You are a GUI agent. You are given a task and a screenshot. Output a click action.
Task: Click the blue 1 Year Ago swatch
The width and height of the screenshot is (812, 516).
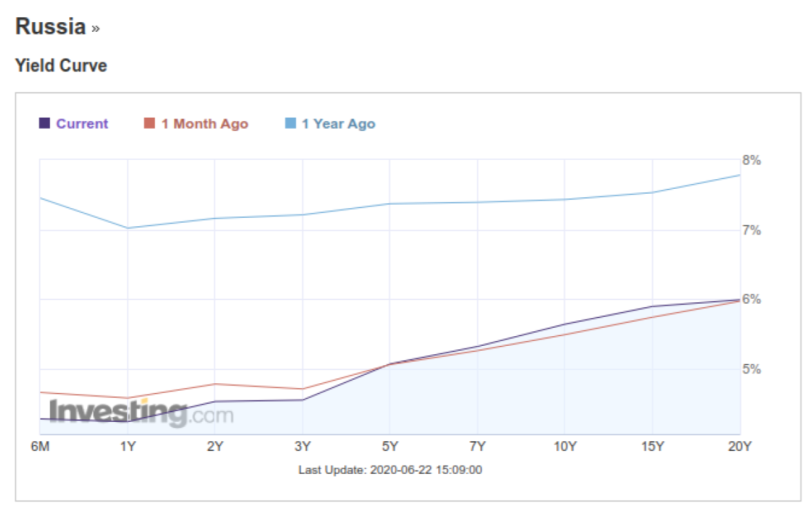point(290,124)
